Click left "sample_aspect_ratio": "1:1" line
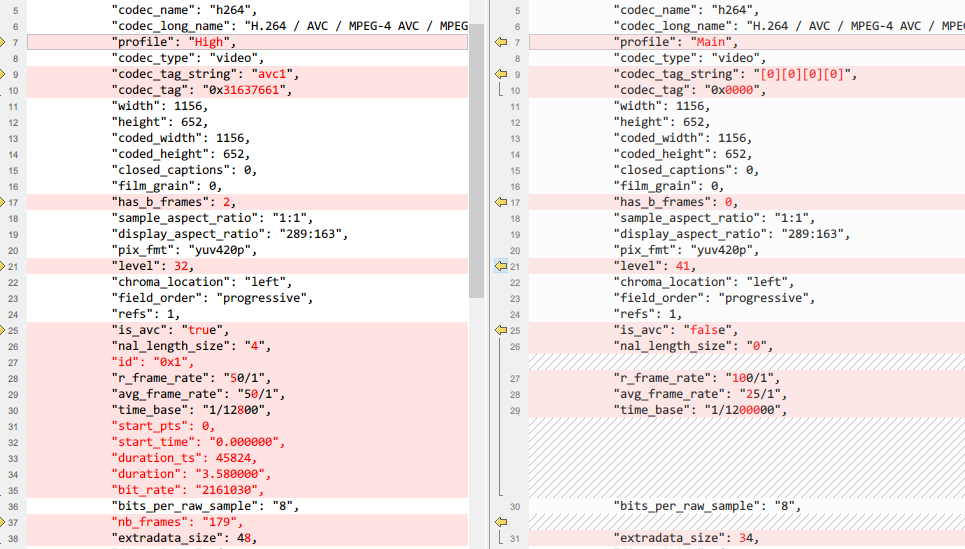Image resolution: width=965 pixels, height=549 pixels. click(x=247, y=218)
